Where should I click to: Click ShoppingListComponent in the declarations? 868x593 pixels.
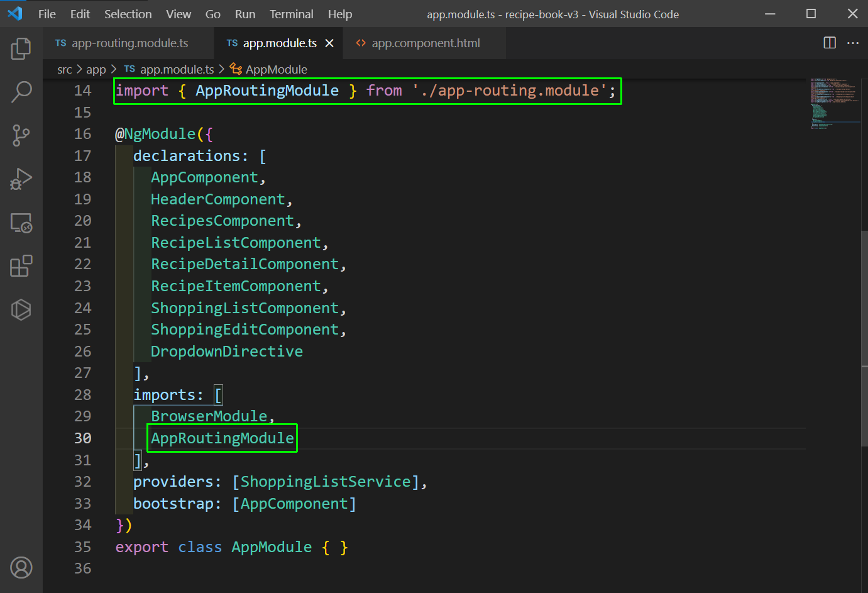[x=245, y=308]
